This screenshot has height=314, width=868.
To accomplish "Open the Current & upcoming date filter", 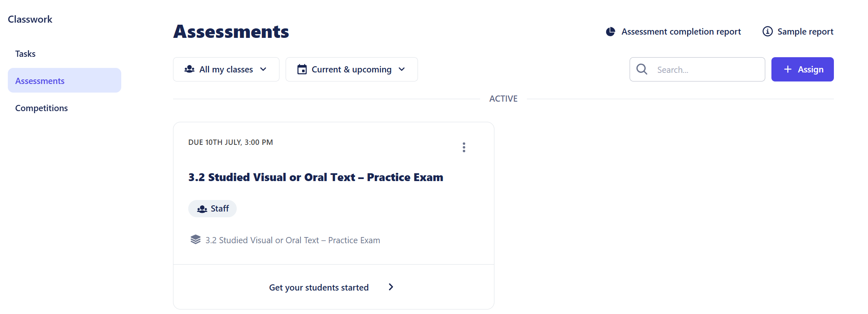I will click(351, 69).
